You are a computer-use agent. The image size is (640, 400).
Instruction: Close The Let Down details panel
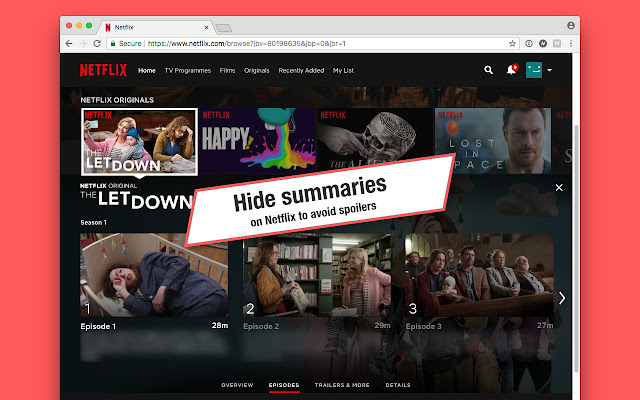[x=559, y=187]
